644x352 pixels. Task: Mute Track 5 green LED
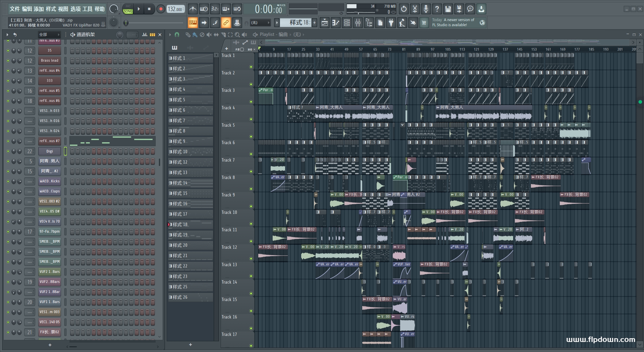251,137
